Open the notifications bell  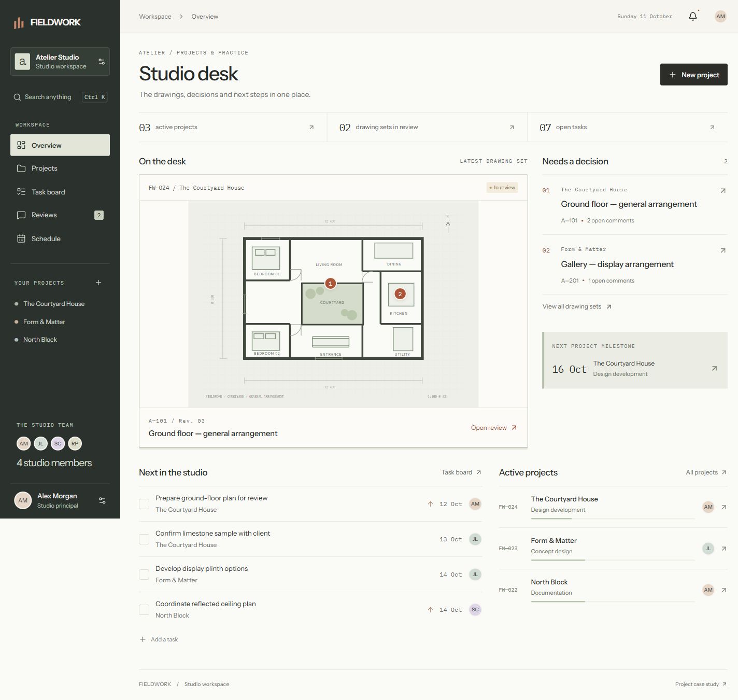[x=693, y=17]
